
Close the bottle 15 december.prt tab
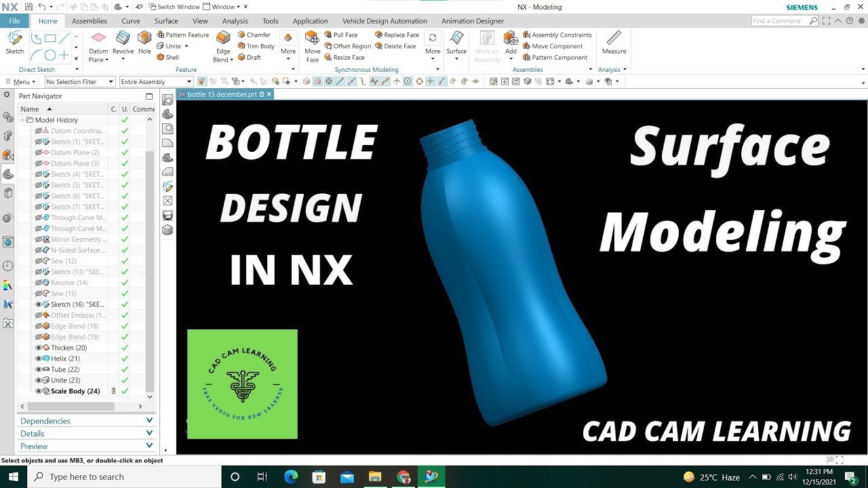click(269, 94)
